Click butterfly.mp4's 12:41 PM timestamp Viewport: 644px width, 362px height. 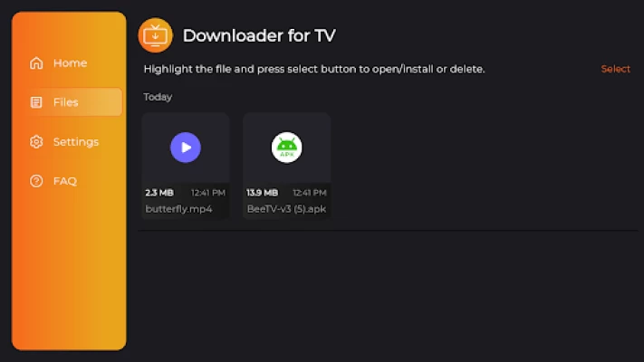(x=208, y=193)
